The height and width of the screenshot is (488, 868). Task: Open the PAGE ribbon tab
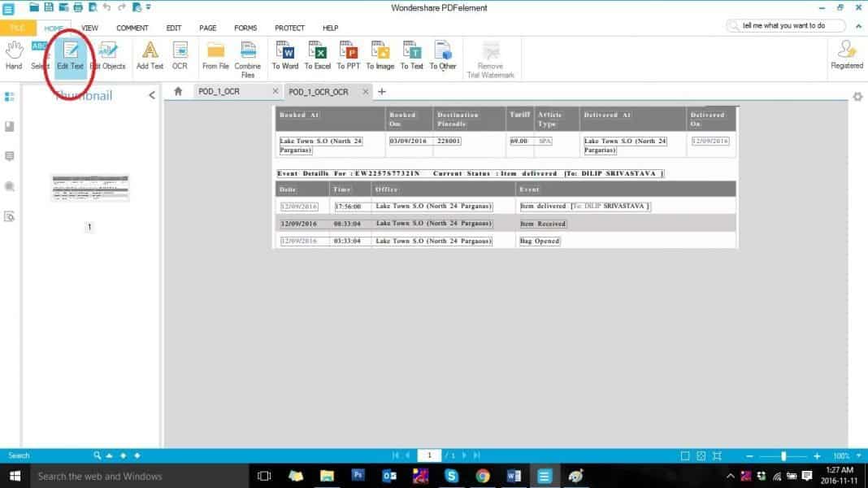(207, 28)
